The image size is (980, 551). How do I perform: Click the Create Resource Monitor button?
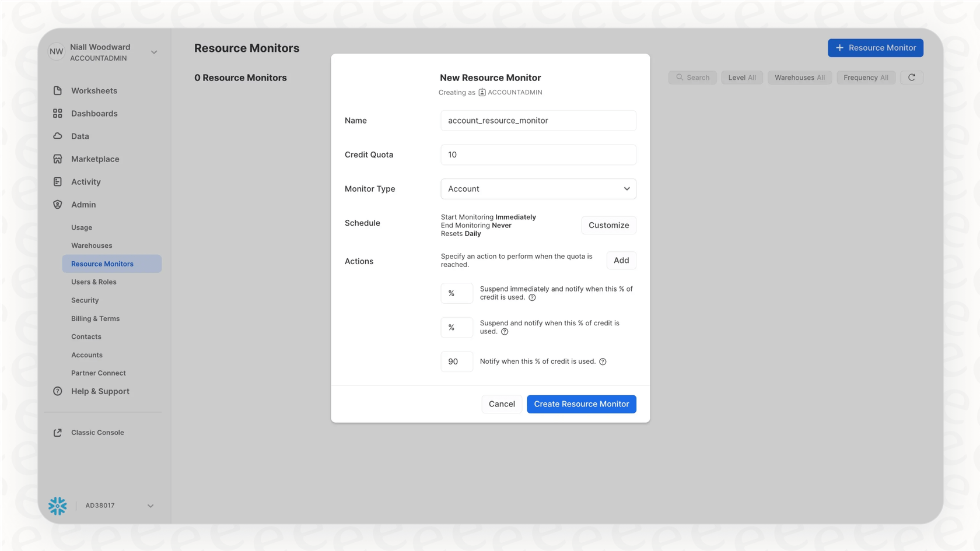pyautogui.click(x=581, y=403)
